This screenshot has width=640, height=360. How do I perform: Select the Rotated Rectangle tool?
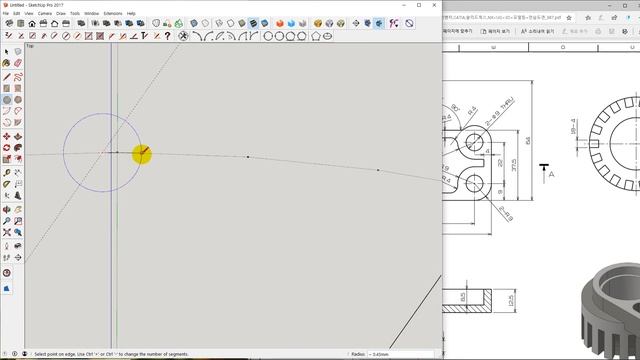18,88
